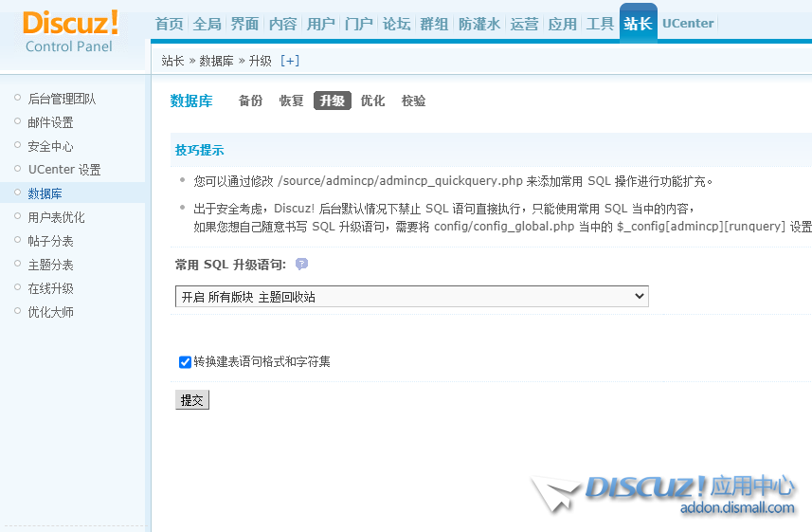Click the 技巧提示 section header

coord(199,151)
